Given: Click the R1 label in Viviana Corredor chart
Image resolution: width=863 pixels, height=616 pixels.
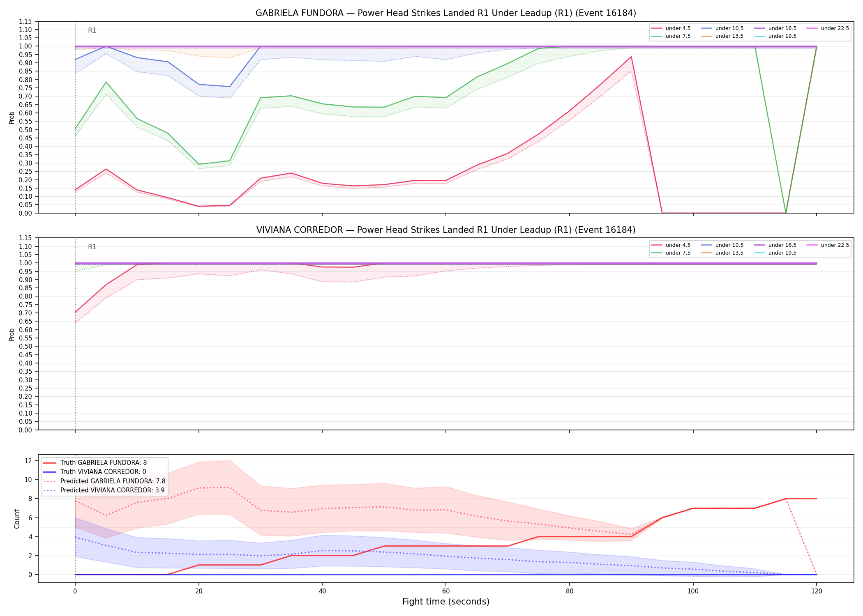Looking at the screenshot, I should click(92, 247).
